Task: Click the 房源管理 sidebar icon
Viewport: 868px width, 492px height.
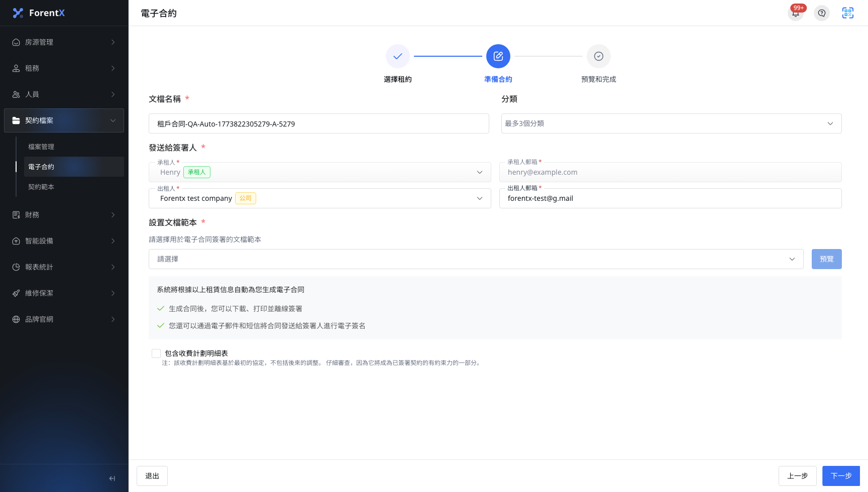Action: coord(16,42)
